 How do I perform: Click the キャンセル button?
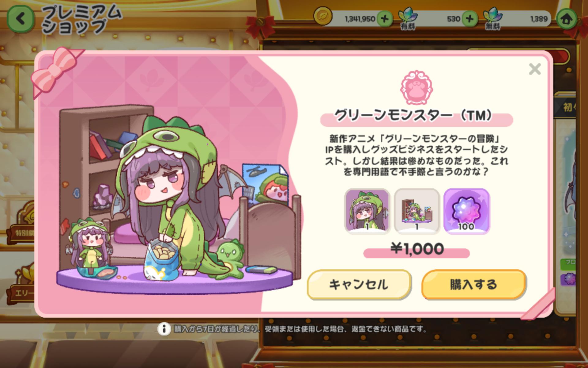pyautogui.click(x=359, y=284)
